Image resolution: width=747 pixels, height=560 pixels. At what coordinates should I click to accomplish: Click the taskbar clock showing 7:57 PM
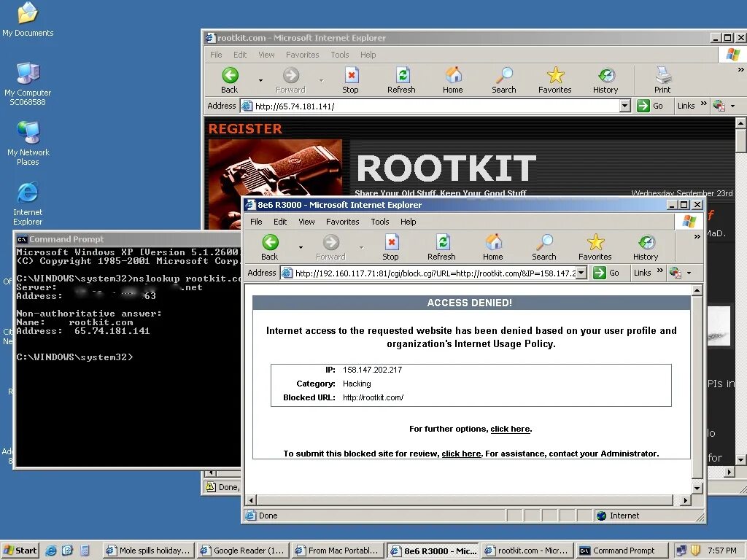[721, 551]
